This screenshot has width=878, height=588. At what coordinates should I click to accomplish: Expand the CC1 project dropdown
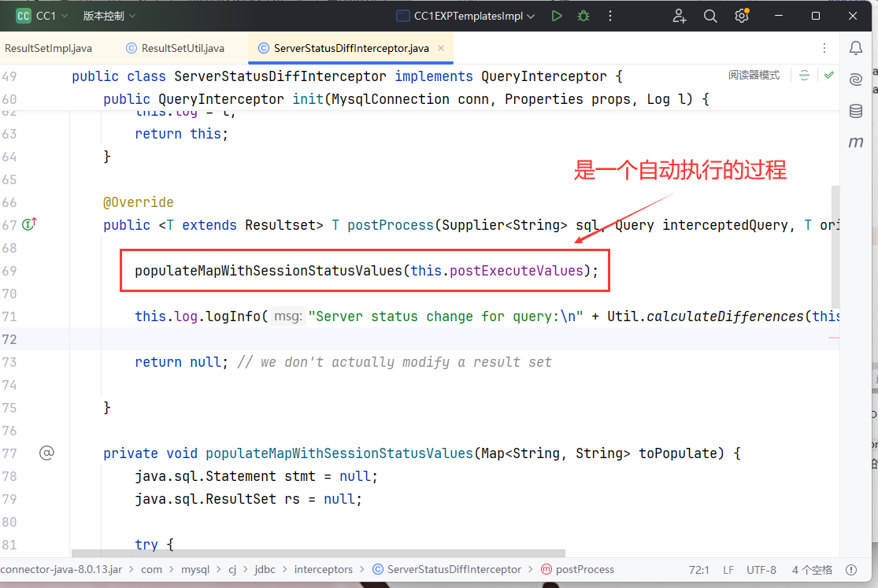point(43,16)
